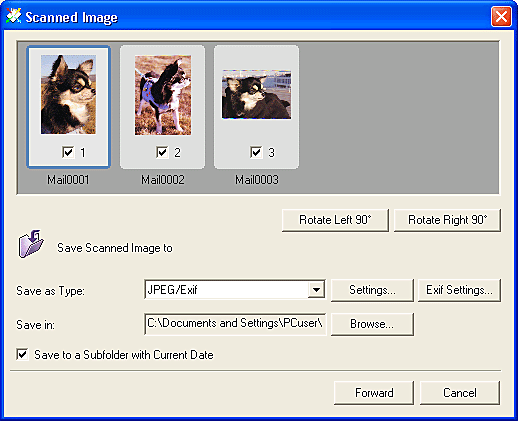Click the Rotate Left 90° button

click(x=335, y=220)
